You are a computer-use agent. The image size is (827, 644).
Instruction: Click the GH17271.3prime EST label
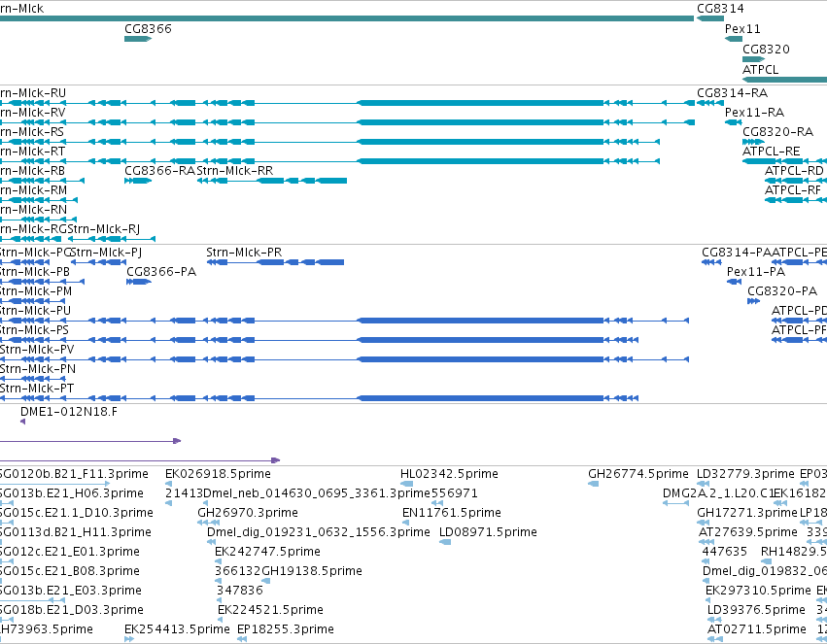(x=747, y=513)
